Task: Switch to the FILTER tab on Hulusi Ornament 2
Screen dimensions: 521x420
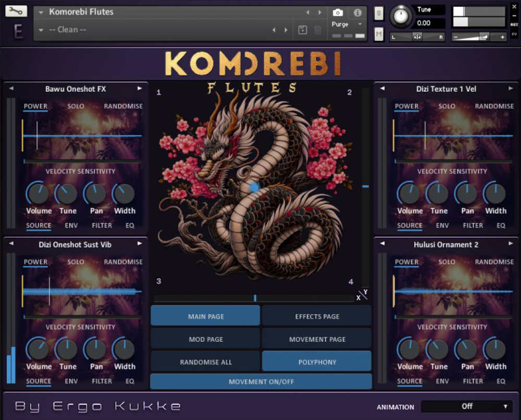Action: click(x=473, y=381)
